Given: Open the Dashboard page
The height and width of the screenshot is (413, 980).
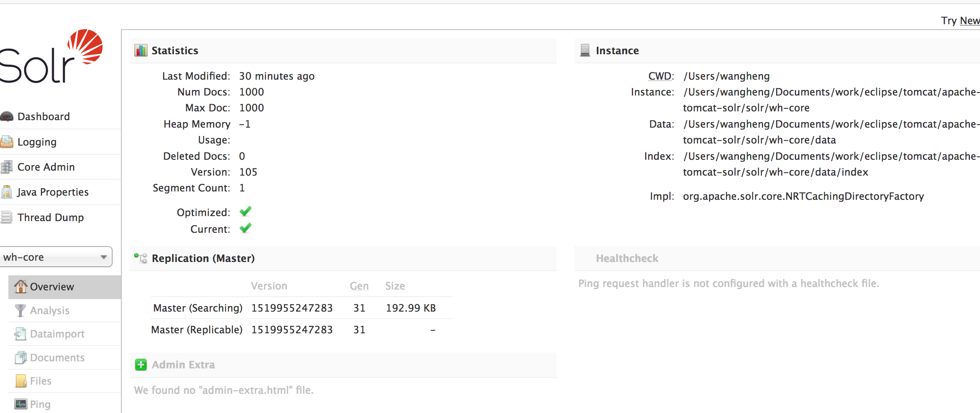Looking at the screenshot, I should 43,116.
